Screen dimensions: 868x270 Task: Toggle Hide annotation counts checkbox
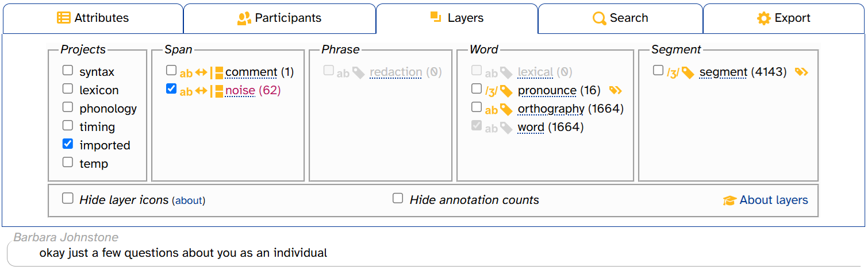pos(398,198)
